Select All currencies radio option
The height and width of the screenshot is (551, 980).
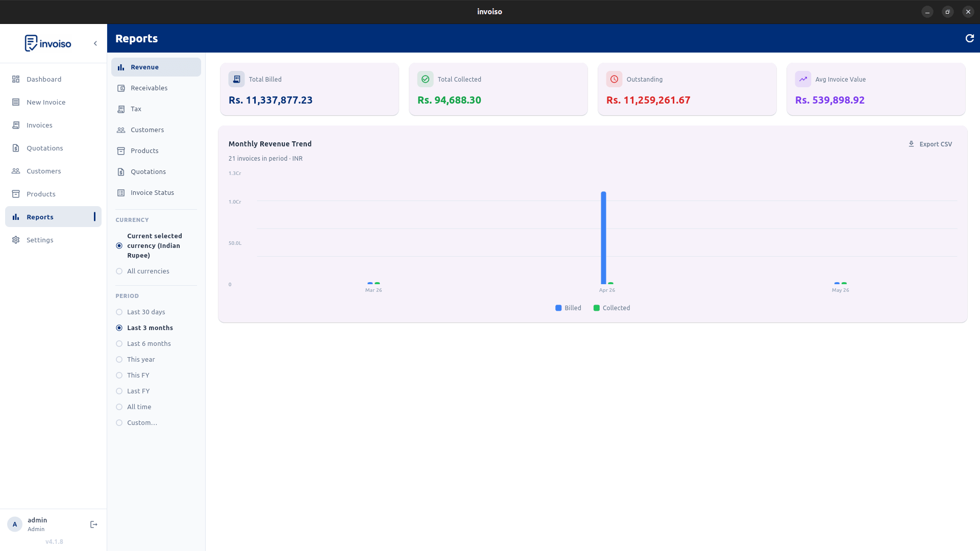119,271
